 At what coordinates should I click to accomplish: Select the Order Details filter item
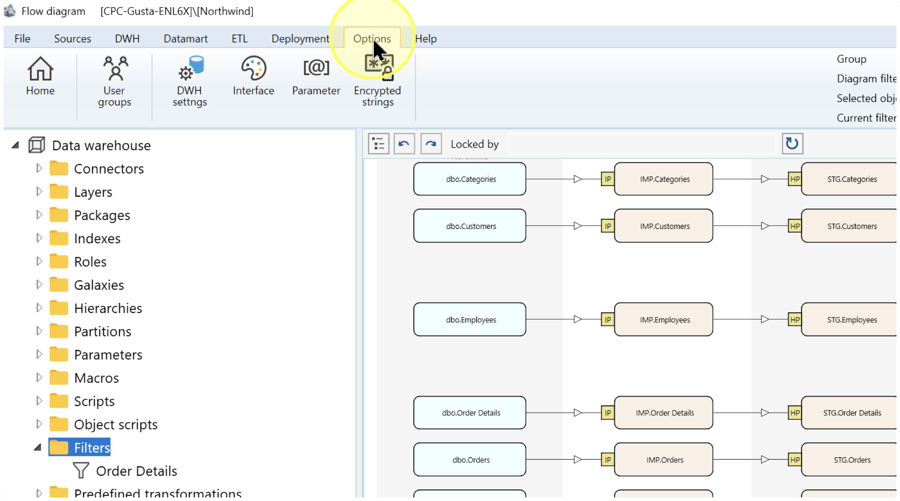136,471
